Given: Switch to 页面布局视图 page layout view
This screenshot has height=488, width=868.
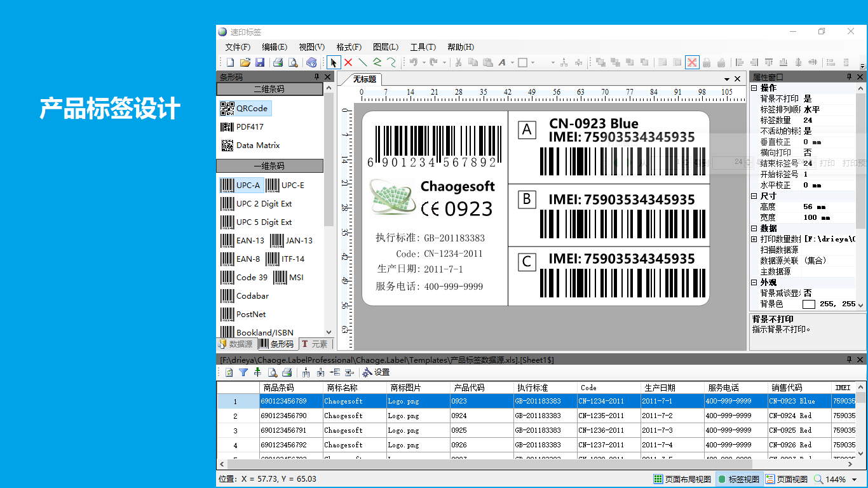Looking at the screenshot, I should point(683,479).
